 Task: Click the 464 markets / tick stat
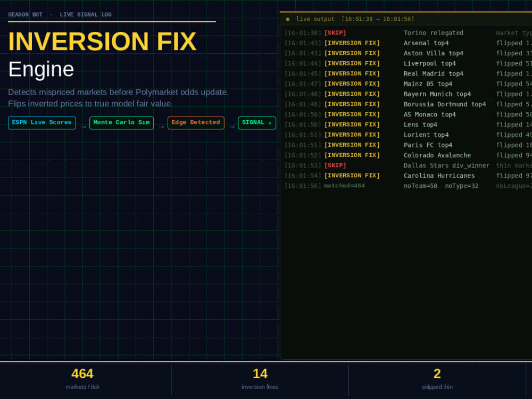tap(82, 379)
